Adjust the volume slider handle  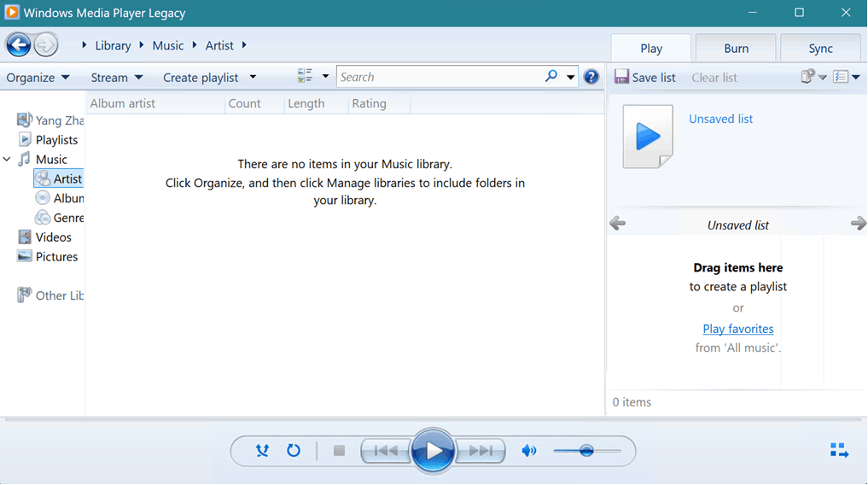[x=586, y=451]
